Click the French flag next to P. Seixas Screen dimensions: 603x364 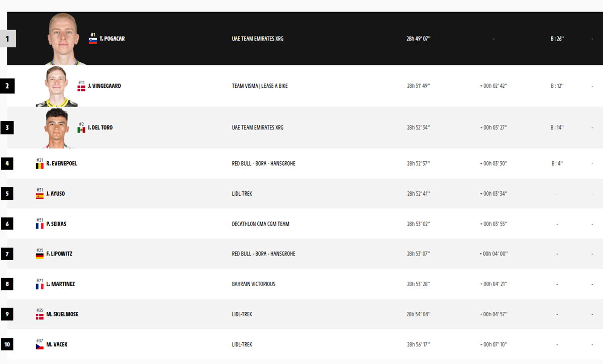[39, 226]
